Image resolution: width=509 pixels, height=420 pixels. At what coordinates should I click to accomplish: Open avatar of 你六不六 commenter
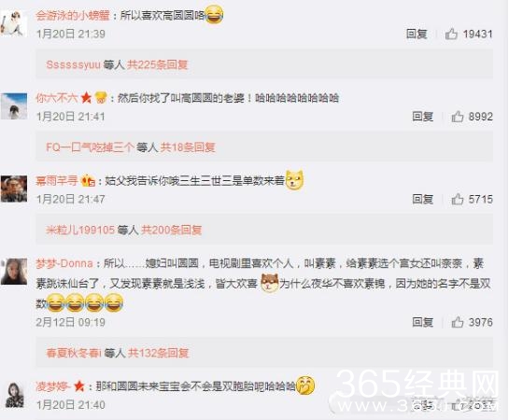(14, 106)
